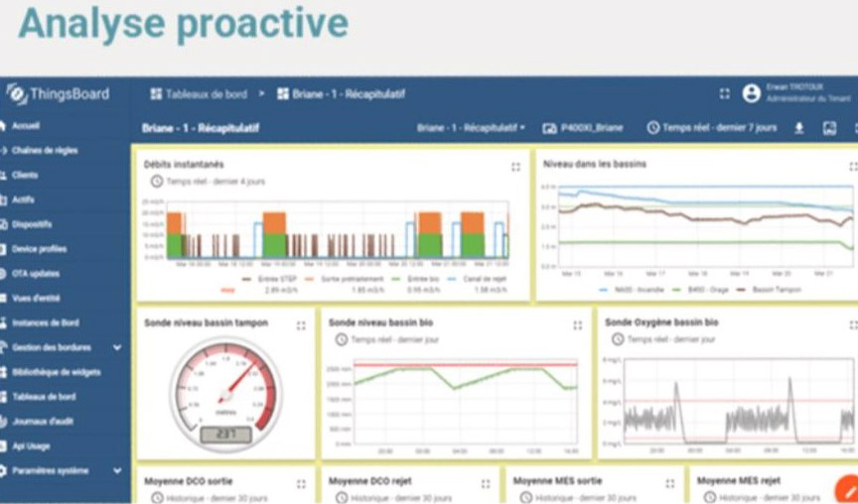Click the user profile avatar icon

point(752,93)
